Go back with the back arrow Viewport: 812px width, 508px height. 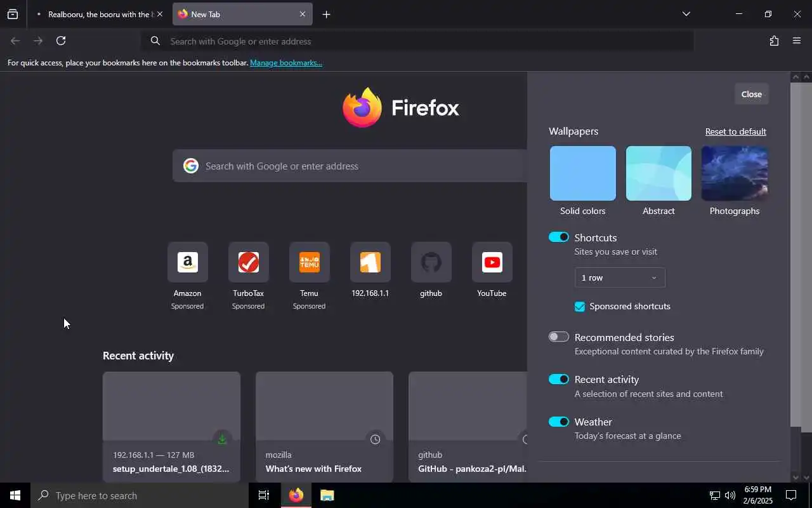click(15, 41)
